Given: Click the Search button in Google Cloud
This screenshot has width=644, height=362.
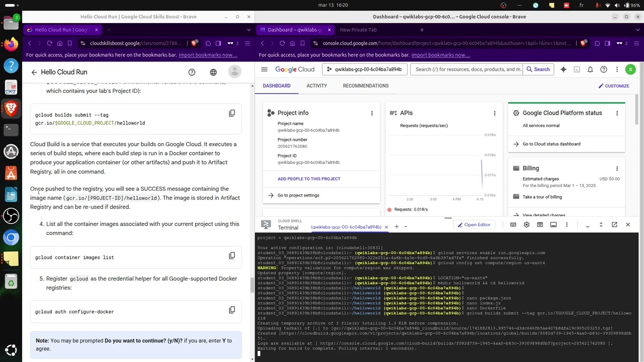Looking at the screenshot, I should click(x=538, y=69).
